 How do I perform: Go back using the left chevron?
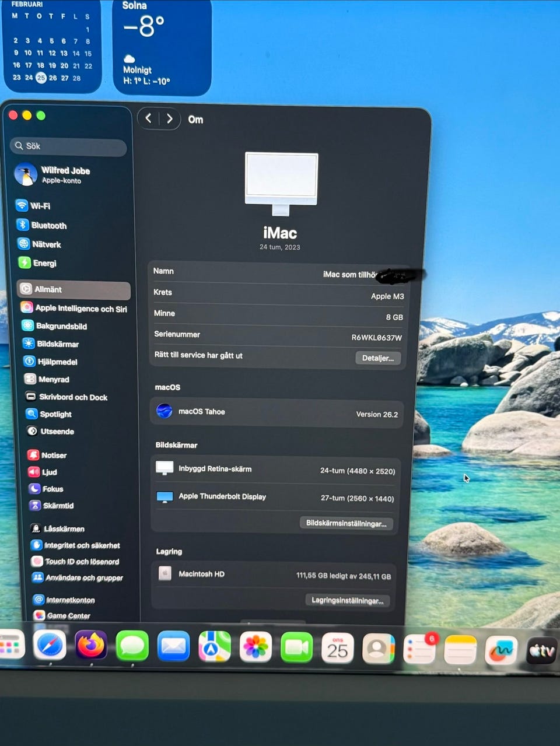(149, 118)
